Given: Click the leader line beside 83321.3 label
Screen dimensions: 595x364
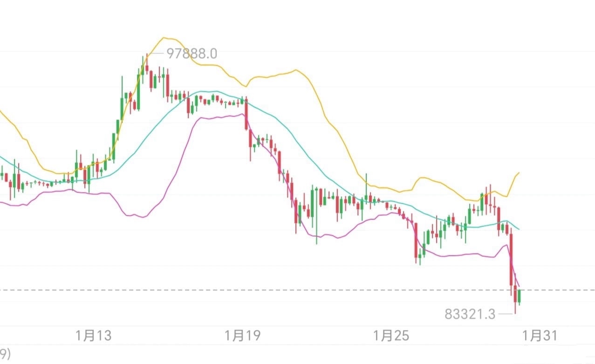Looking at the screenshot, I should [x=505, y=315].
